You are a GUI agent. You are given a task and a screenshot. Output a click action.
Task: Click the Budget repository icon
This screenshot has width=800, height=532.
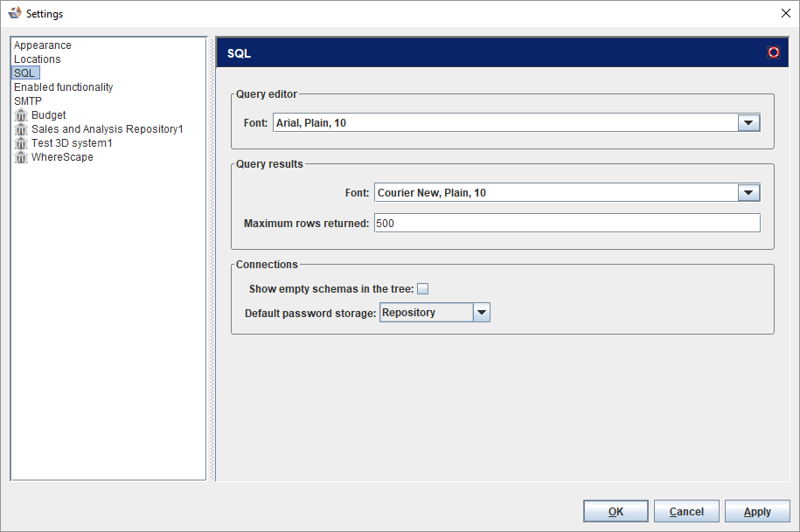[x=21, y=115]
